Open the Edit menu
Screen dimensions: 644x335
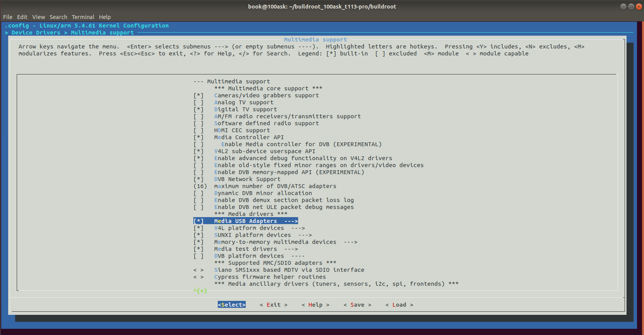click(x=22, y=17)
